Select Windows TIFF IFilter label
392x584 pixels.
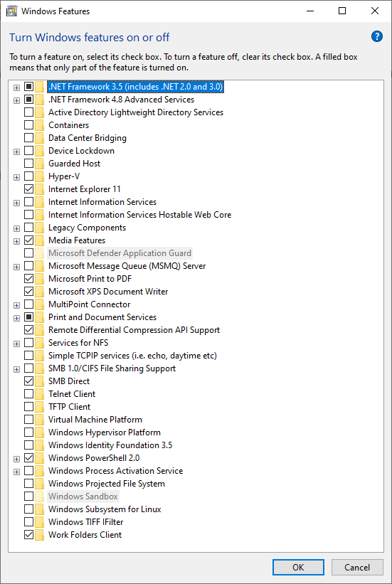(x=85, y=522)
